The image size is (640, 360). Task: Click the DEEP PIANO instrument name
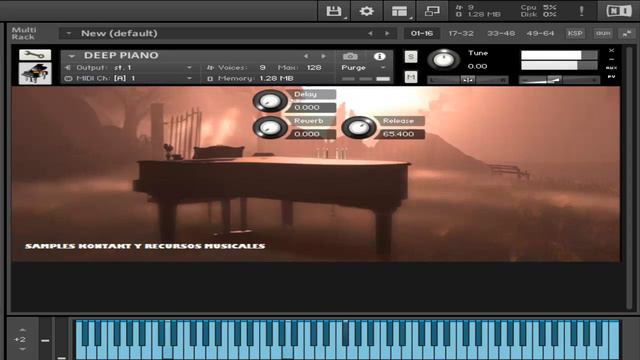(121, 56)
